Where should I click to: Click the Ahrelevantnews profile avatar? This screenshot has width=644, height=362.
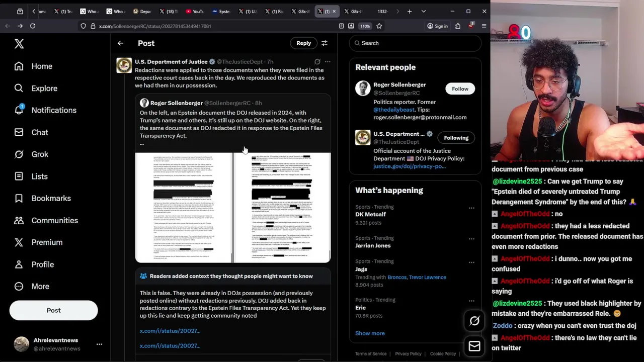tap(21, 344)
